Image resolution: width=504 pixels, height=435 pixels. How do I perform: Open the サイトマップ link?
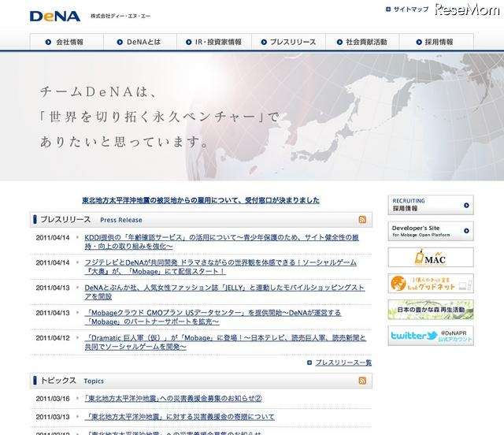(411, 9)
